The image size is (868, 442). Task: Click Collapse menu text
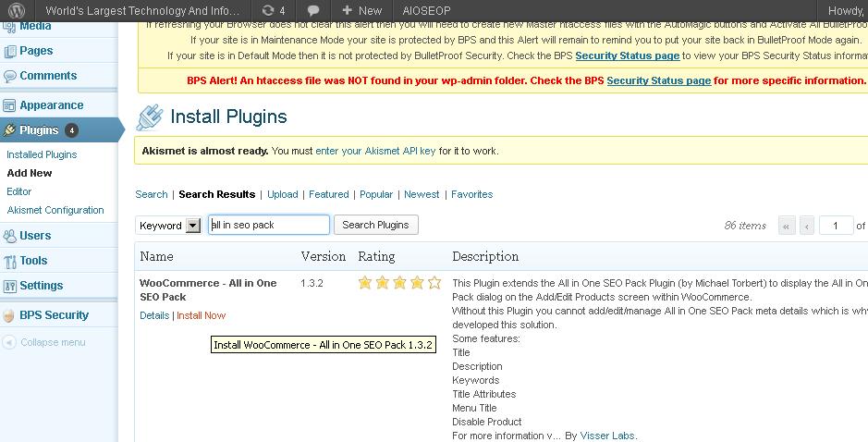pyautogui.click(x=53, y=342)
